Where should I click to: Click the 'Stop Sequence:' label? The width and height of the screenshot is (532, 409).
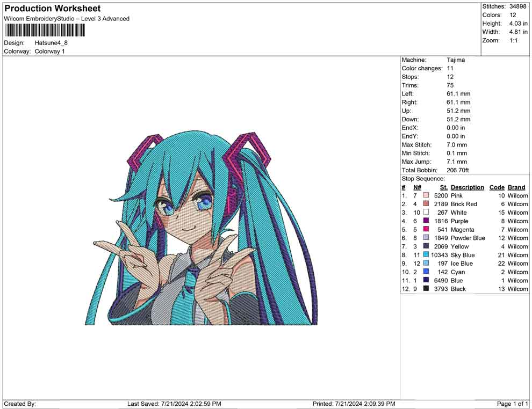pos(423,179)
